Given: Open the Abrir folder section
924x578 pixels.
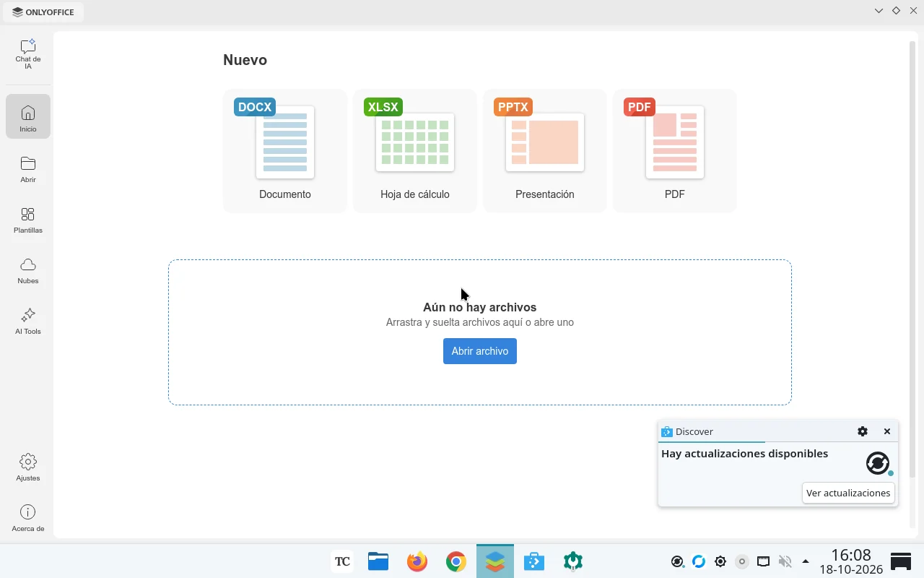Looking at the screenshot, I should click(x=28, y=169).
